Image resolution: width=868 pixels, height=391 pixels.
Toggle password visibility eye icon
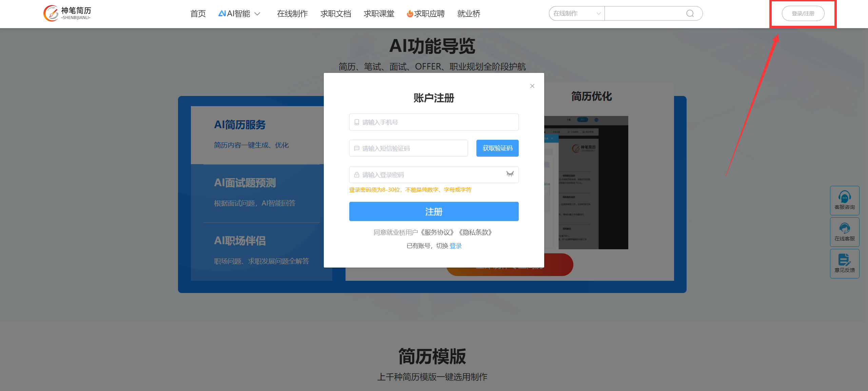(x=510, y=174)
